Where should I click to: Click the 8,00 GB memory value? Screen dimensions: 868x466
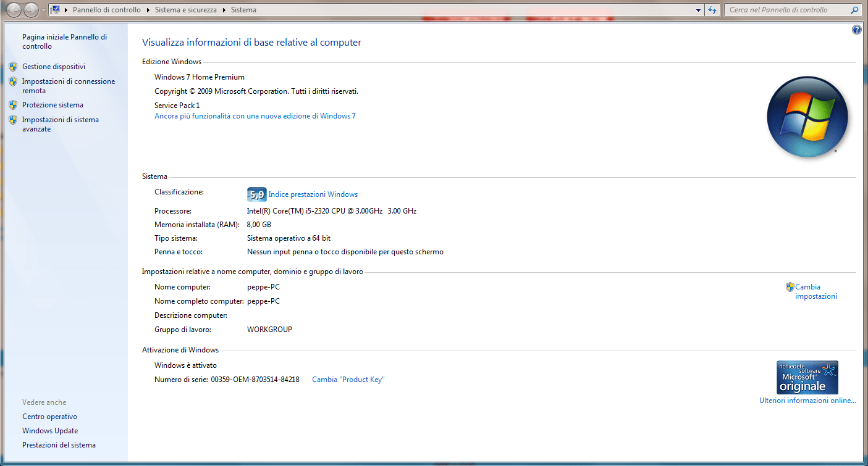pos(259,225)
